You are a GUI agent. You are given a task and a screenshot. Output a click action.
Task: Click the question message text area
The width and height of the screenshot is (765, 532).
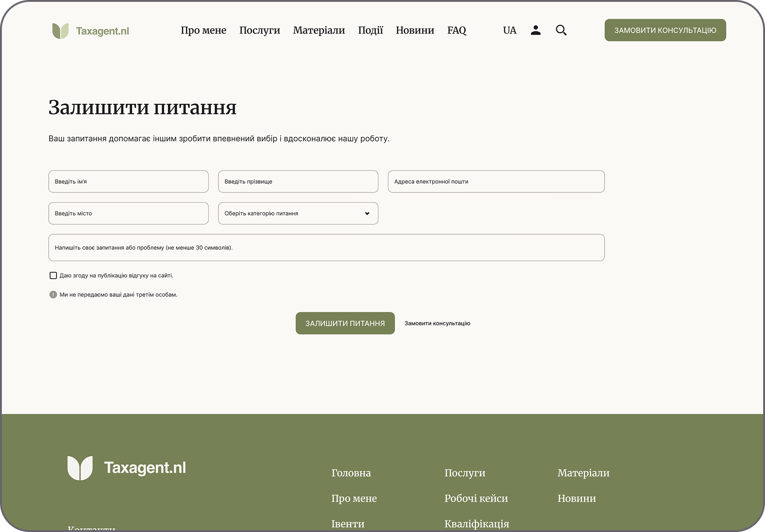326,248
